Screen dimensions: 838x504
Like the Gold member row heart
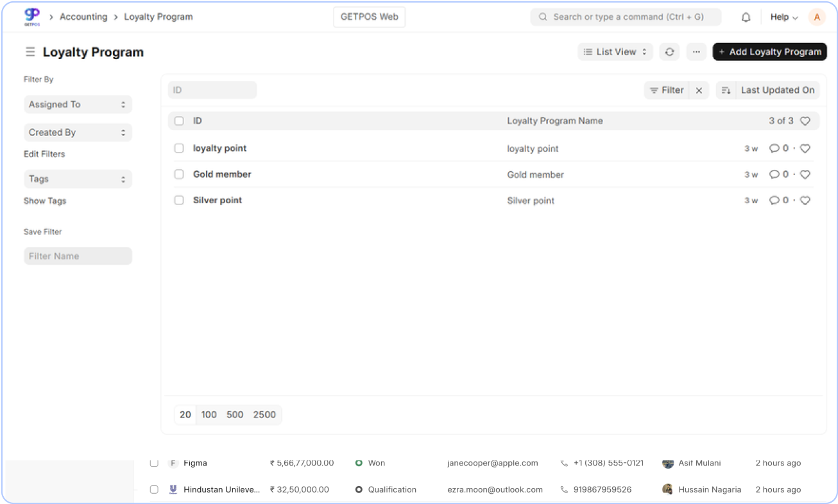click(x=805, y=174)
